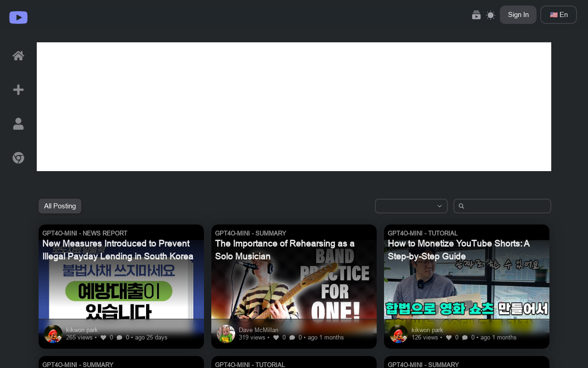Click kikwon park name on the 126 views card
Screen dimensions: 588x368
(x=427, y=330)
